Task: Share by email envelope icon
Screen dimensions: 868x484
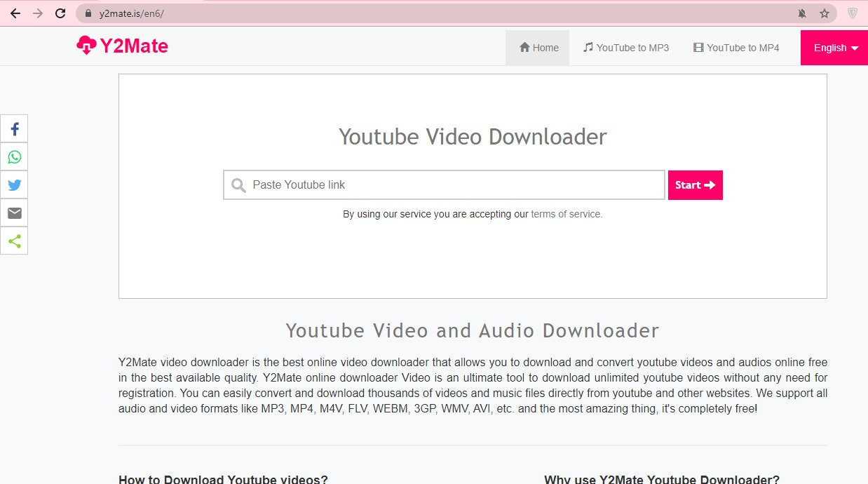Action: pyautogui.click(x=14, y=213)
